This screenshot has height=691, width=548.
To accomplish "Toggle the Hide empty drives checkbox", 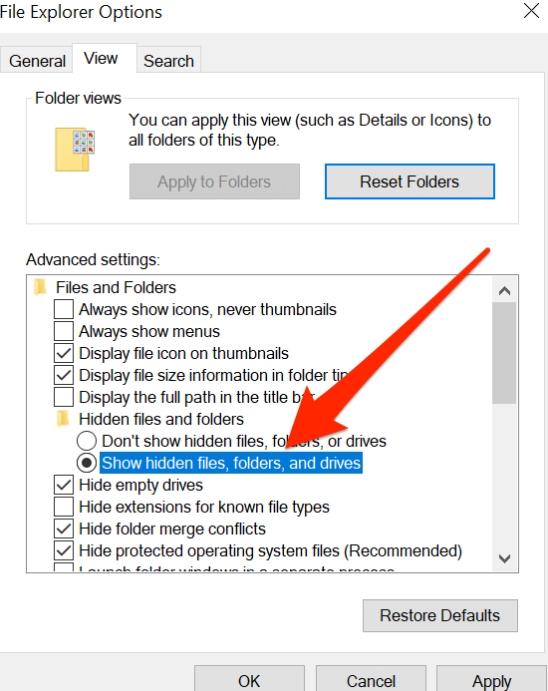I will coord(64,485).
